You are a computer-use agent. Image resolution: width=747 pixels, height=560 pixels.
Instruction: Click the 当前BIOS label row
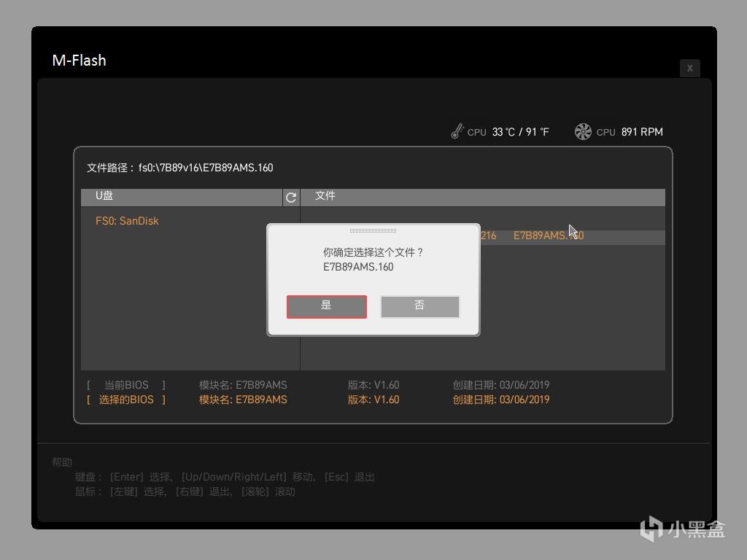(x=126, y=385)
